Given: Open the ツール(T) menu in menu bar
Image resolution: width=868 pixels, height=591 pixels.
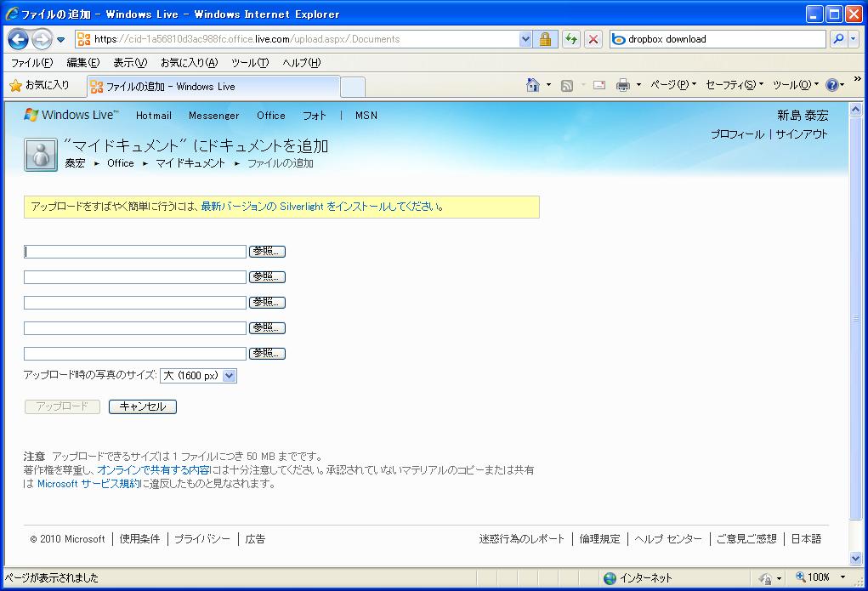Looking at the screenshot, I should click(250, 63).
